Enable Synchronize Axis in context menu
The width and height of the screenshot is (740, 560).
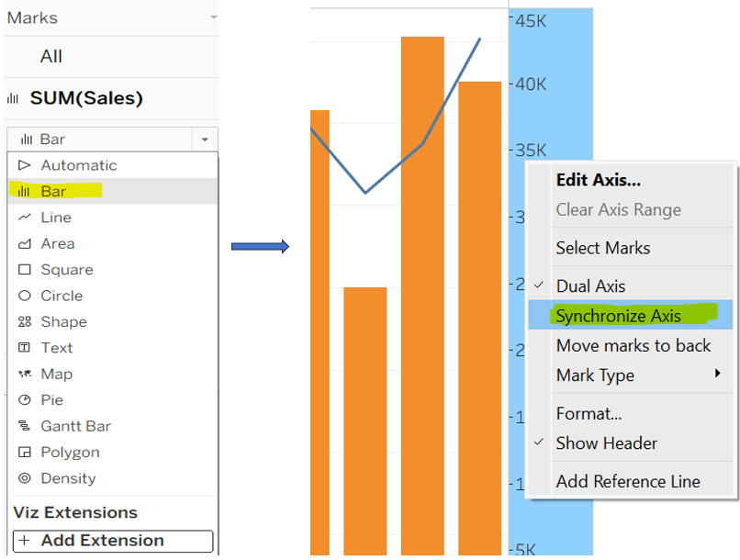[x=618, y=316]
